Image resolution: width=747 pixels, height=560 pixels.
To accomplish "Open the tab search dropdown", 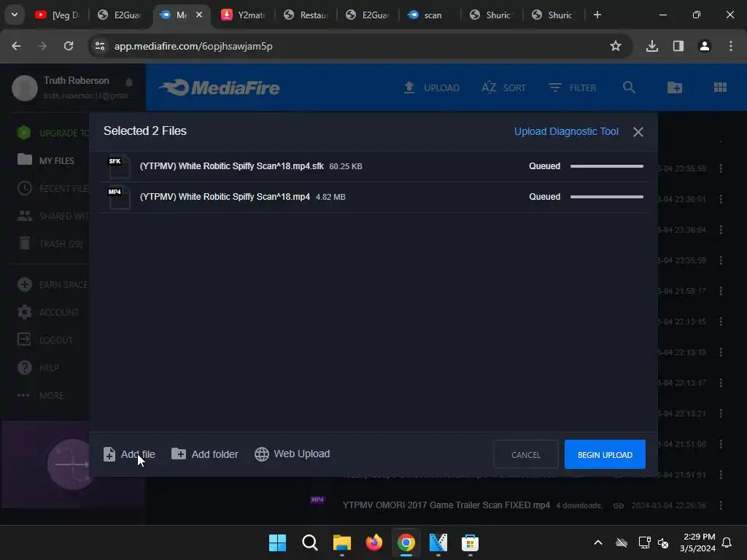I will click(15, 15).
